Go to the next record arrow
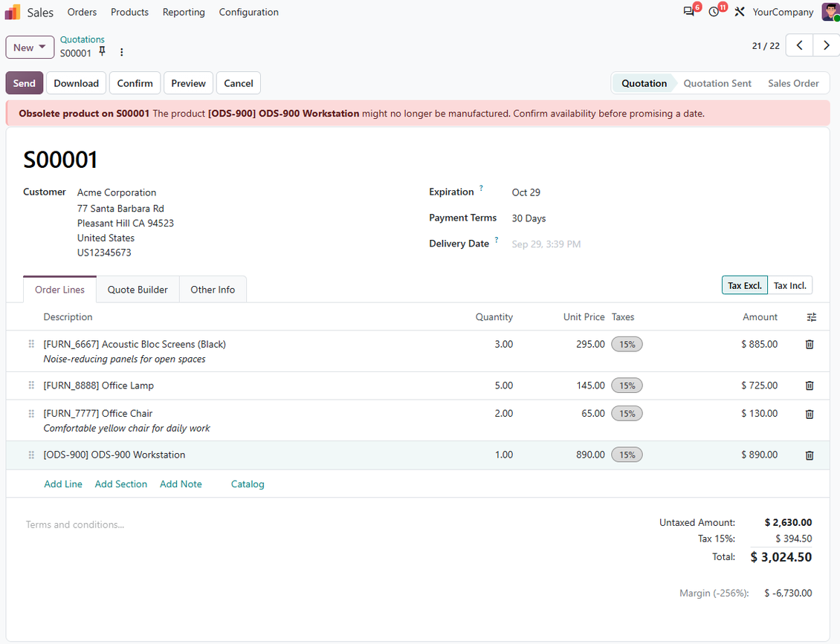This screenshot has width=840, height=644. pyautogui.click(x=826, y=45)
